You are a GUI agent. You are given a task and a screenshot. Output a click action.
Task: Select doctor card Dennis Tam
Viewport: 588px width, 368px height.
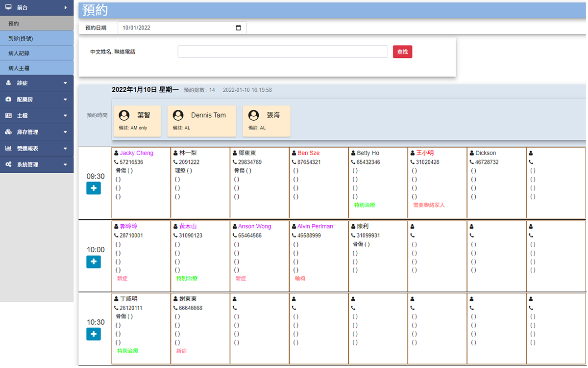[x=201, y=121]
